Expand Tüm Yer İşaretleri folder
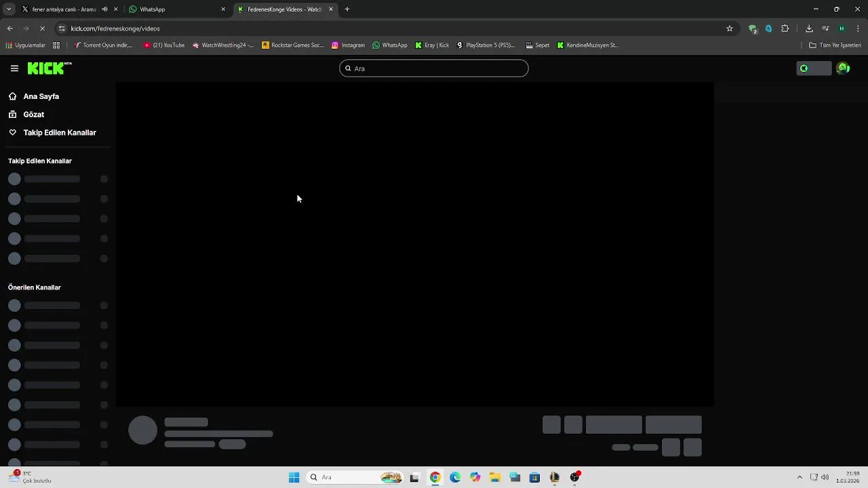 [x=835, y=45]
